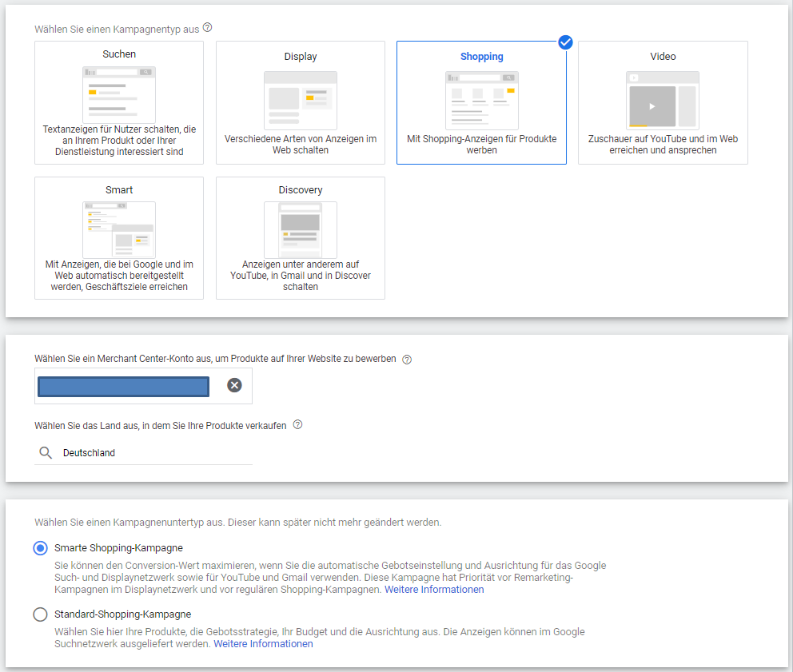The image size is (793, 672).
Task: Click the Suchen campaign illustration icon
Action: click(x=119, y=93)
